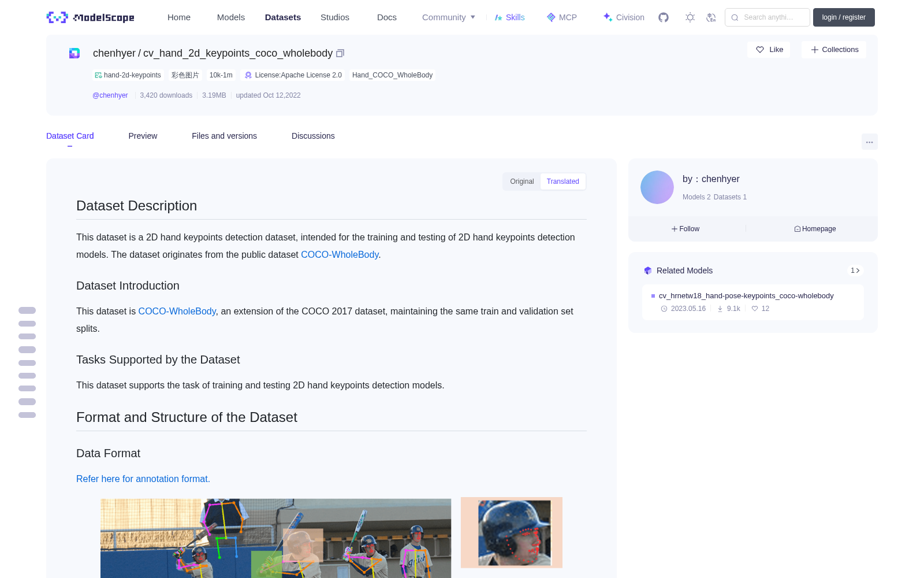Click the 10k-1m size tag

point(221,75)
